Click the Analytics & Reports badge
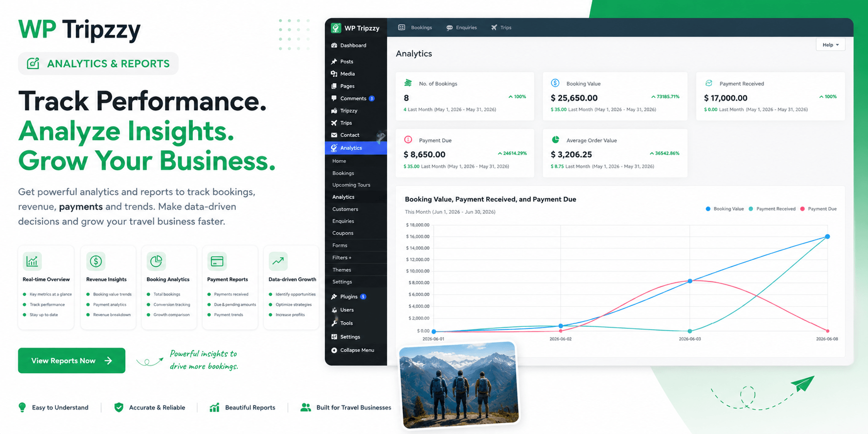The image size is (868, 434). pyautogui.click(x=98, y=64)
